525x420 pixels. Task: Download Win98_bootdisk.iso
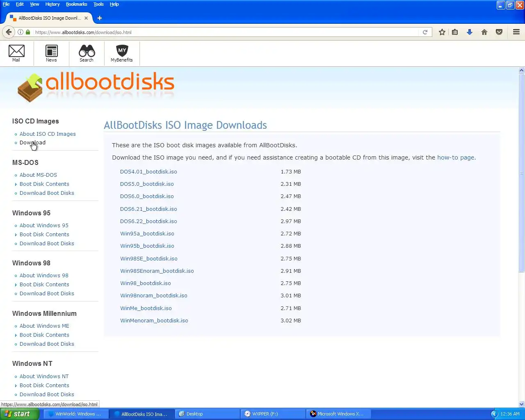(x=145, y=283)
